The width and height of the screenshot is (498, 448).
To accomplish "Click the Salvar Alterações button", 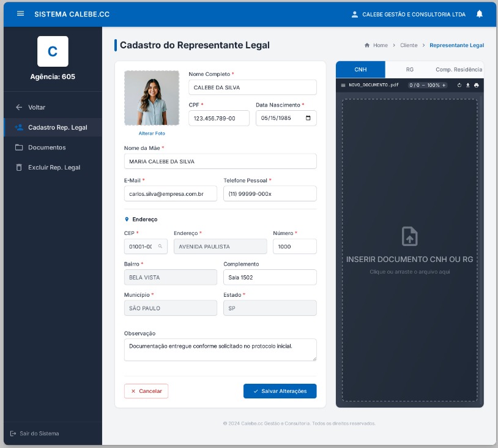I will pyautogui.click(x=280, y=391).
